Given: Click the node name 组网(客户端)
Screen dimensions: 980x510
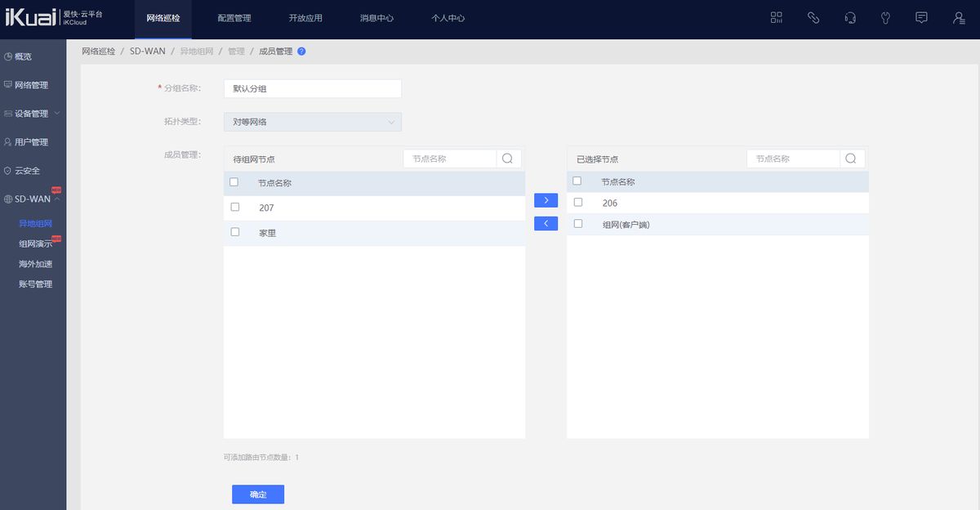Looking at the screenshot, I should (x=626, y=224).
